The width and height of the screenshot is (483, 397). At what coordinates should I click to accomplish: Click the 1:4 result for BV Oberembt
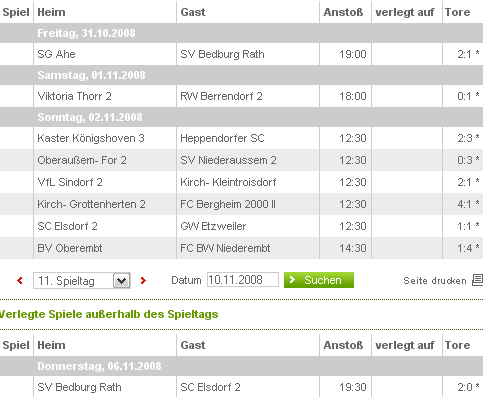tap(465, 248)
